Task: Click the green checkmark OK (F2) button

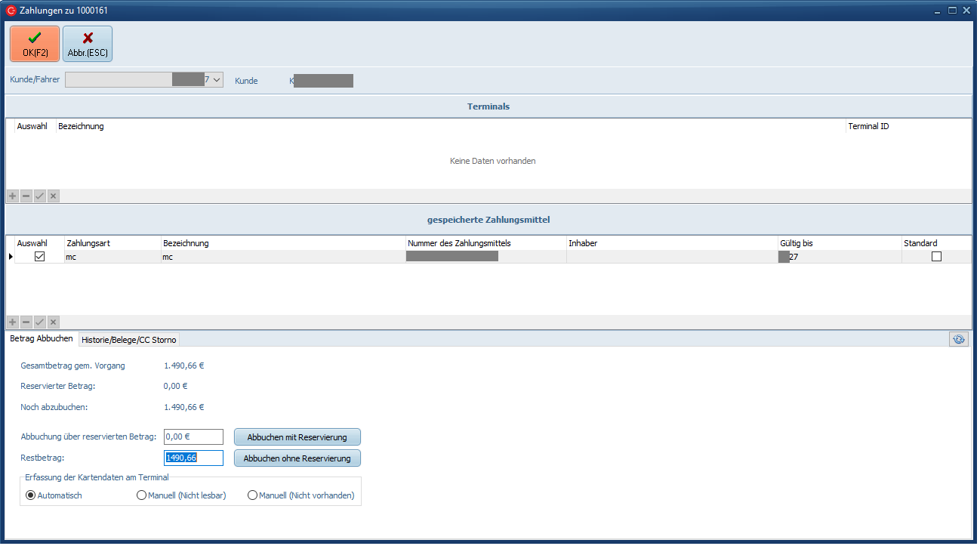Action: point(35,44)
